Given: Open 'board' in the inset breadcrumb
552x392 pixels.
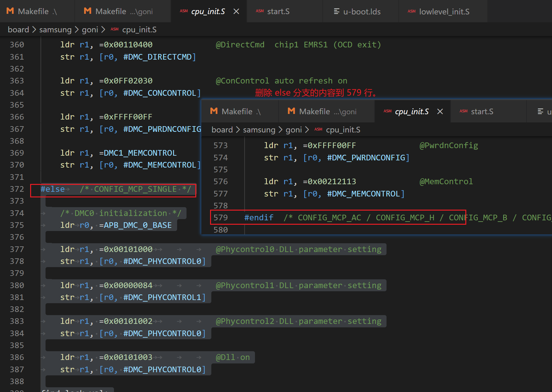Looking at the screenshot, I should (222, 130).
